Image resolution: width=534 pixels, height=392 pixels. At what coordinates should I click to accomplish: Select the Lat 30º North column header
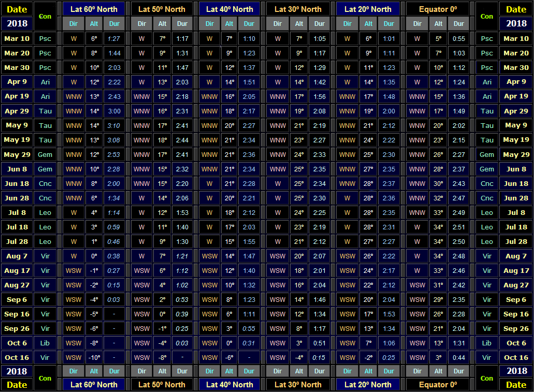pos(298,9)
